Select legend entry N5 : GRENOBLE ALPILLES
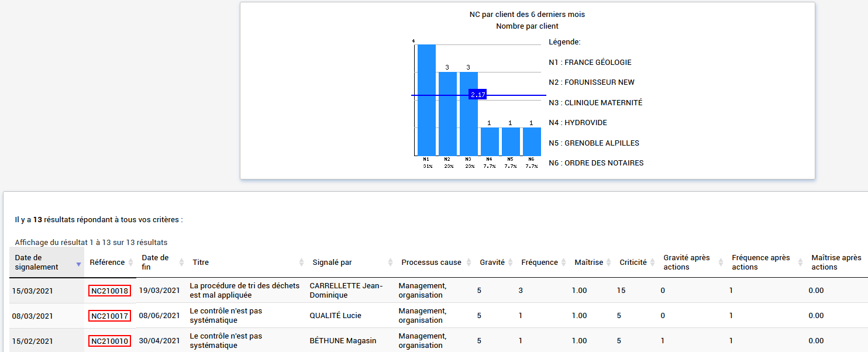The image size is (868, 352). [x=594, y=143]
